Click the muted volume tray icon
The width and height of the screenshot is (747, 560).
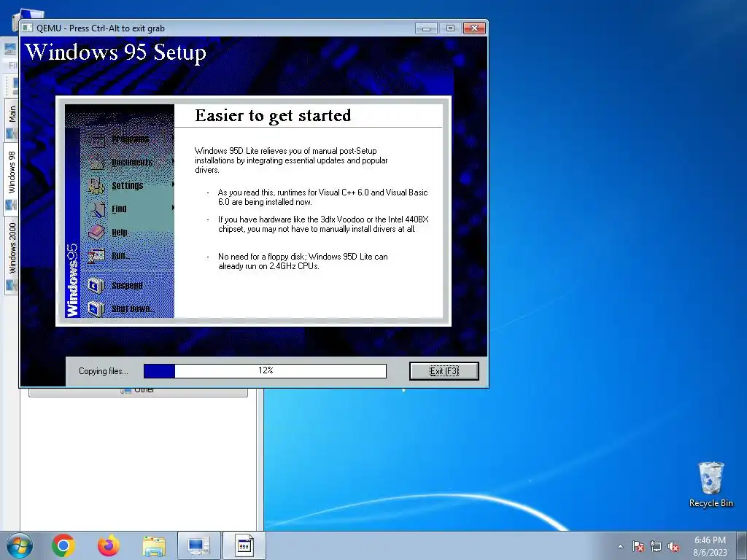[673, 546]
